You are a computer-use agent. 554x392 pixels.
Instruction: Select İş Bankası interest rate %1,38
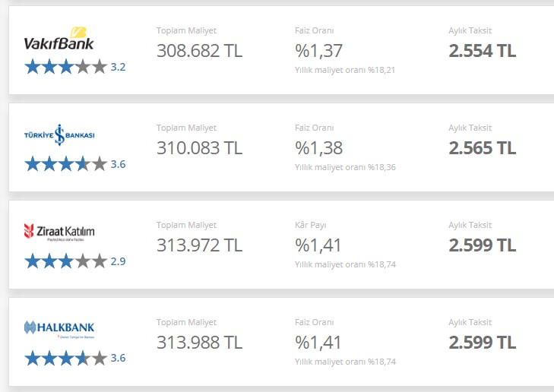[x=318, y=148]
